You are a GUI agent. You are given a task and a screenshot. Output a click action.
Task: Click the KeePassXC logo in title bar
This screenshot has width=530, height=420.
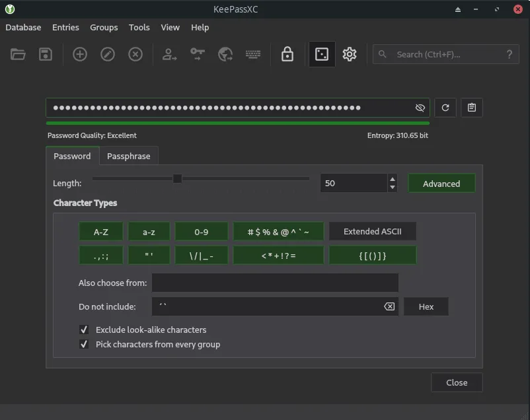point(10,9)
